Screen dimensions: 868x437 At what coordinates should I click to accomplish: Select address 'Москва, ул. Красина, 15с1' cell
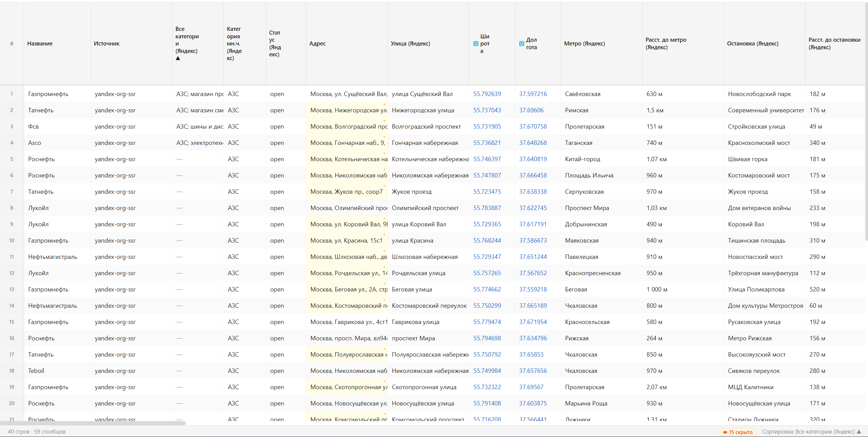tap(347, 241)
